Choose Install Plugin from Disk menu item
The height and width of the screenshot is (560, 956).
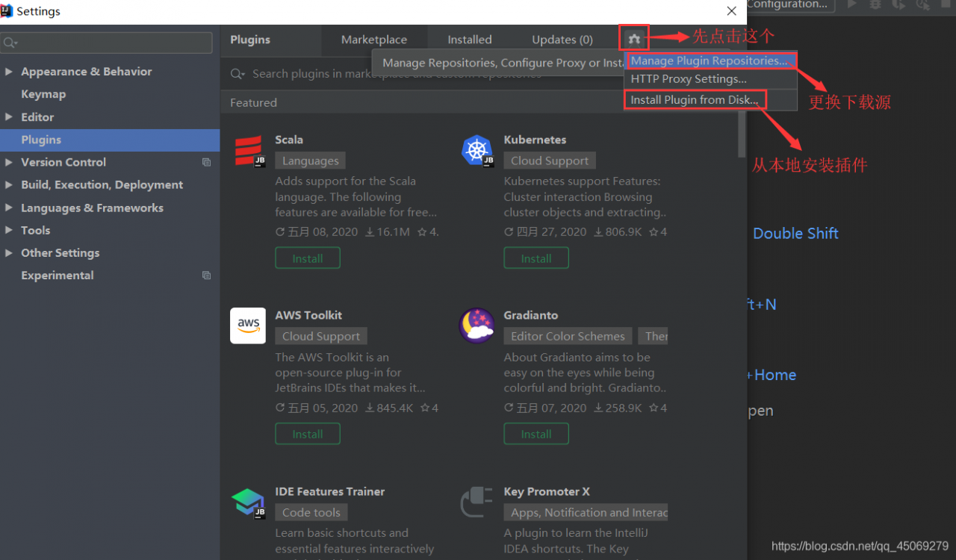coord(711,99)
